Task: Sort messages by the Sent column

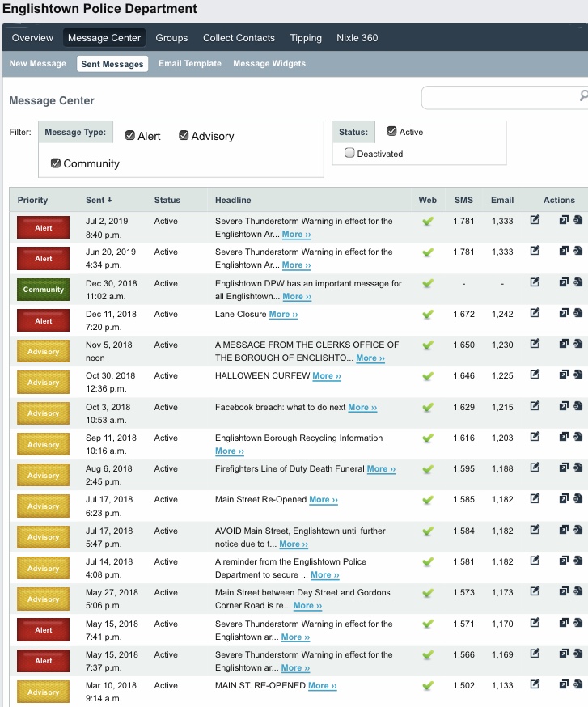Action: pos(99,200)
